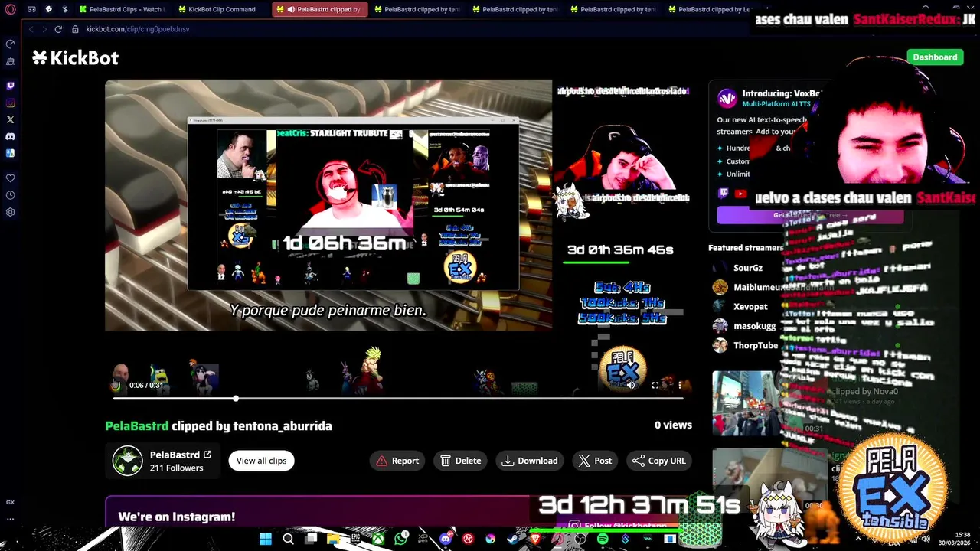Open Spotify from the taskbar
980x551 pixels.
[603, 539]
